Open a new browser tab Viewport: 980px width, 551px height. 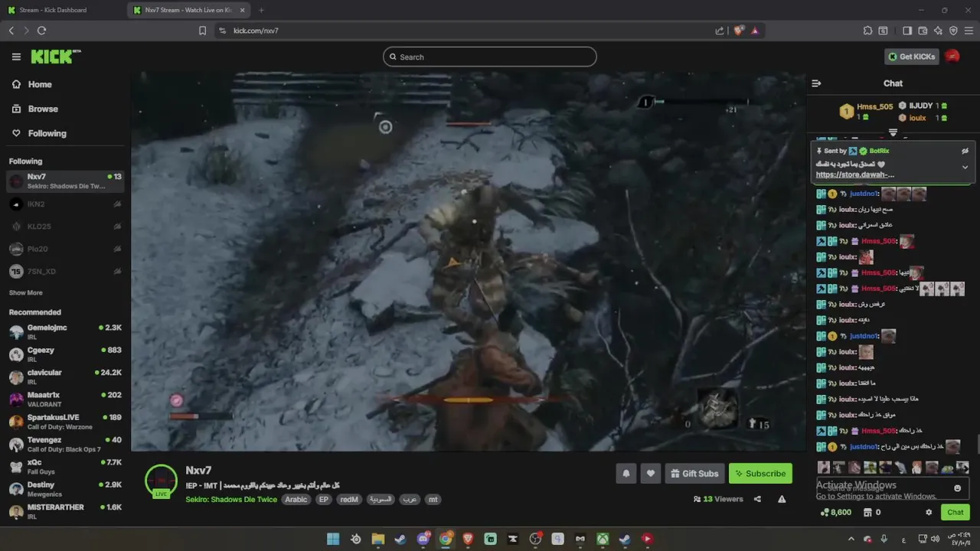261,10
